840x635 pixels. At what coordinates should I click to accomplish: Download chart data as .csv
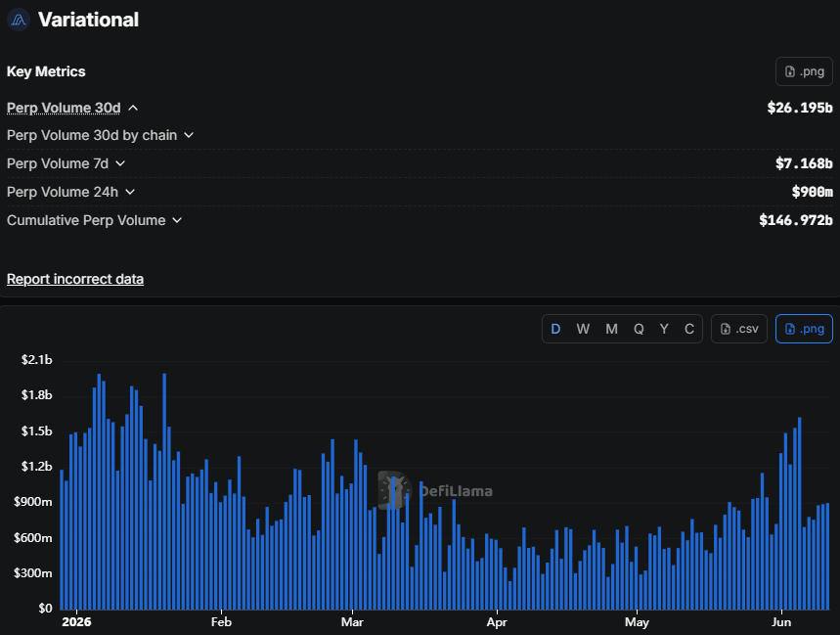(738, 329)
